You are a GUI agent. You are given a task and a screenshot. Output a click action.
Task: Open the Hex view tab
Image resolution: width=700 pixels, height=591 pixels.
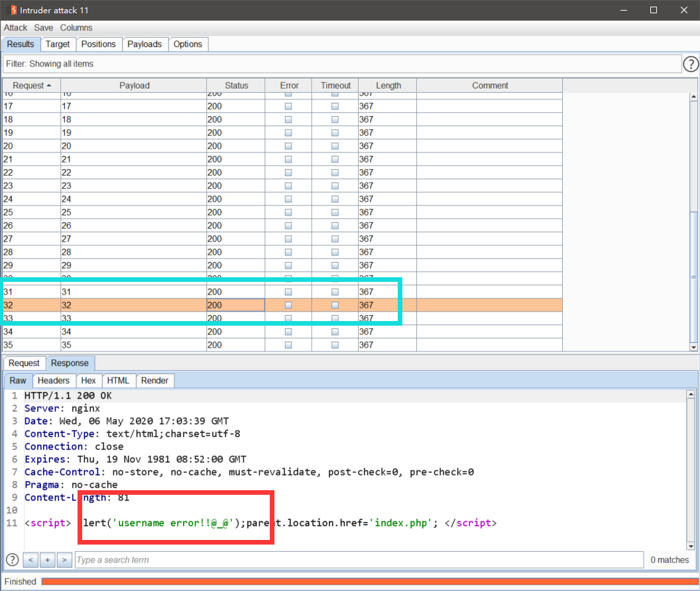tap(88, 381)
